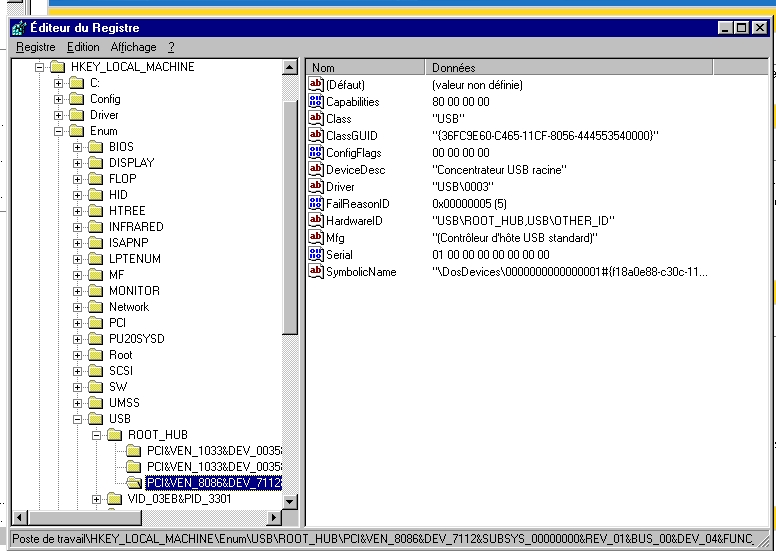Image resolution: width=776 pixels, height=551 pixels.
Task: Open the Affichage menu
Action: [x=134, y=47]
